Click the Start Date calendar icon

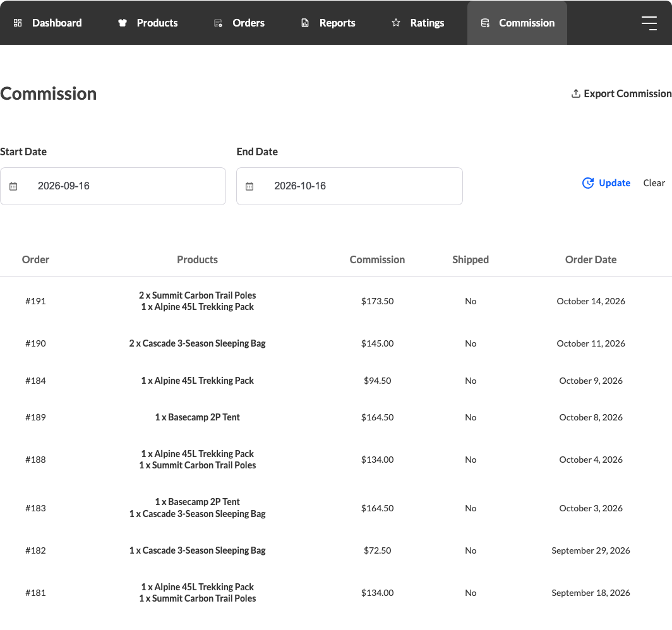point(13,186)
